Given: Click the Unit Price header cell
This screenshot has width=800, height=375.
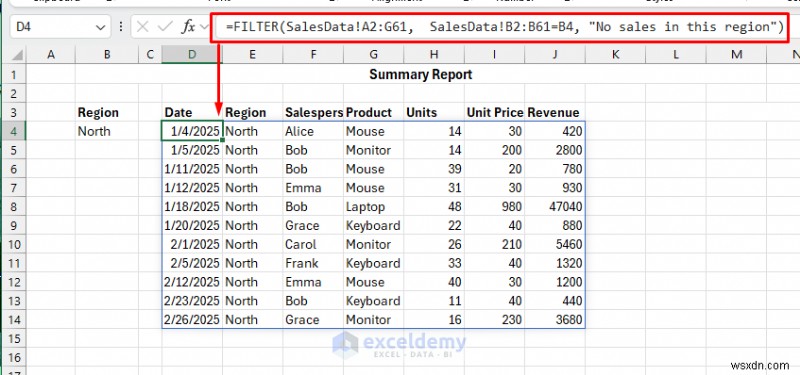Looking at the screenshot, I should pyautogui.click(x=494, y=112).
